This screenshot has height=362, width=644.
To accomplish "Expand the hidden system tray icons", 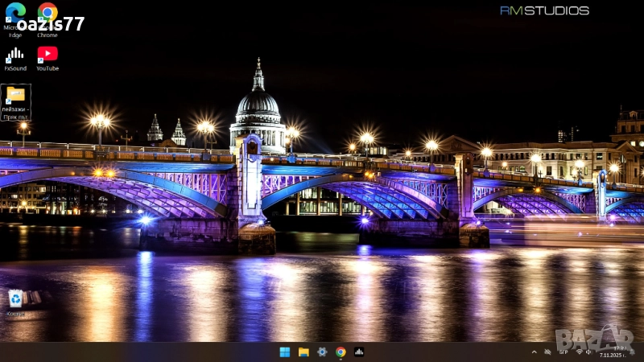I will coord(534,352).
